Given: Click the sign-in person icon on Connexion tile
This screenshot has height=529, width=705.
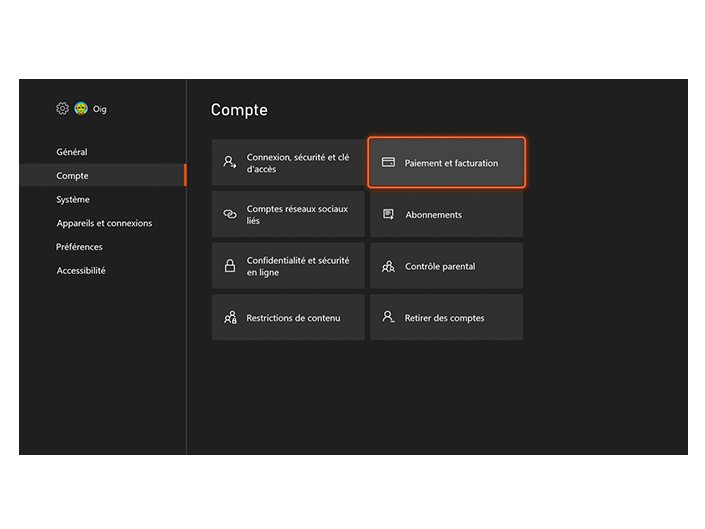Looking at the screenshot, I should [x=230, y=162].
